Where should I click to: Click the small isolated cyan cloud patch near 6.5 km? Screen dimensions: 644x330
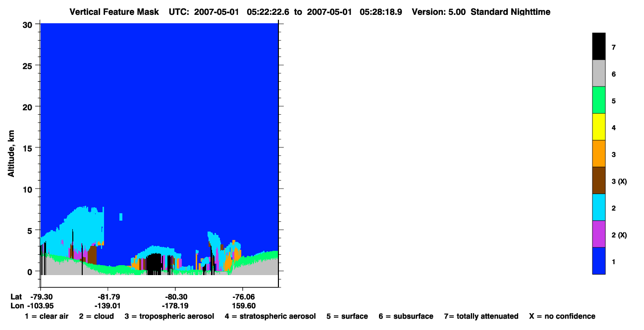tap(121, 217)
